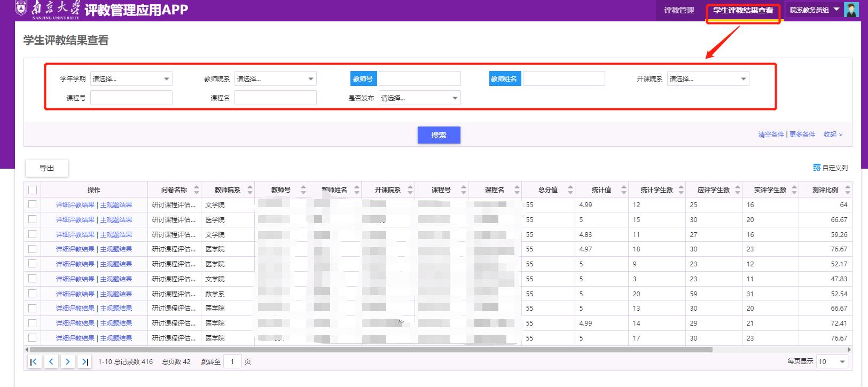Screen dimensions: 868x387
Task: Check the row with 测评比例 64
Action: point(33,204)
